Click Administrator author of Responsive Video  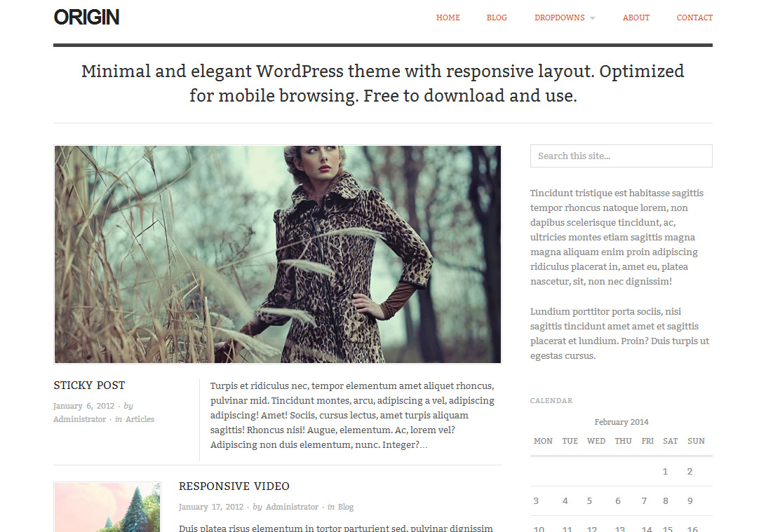click(x=292, y=507)
